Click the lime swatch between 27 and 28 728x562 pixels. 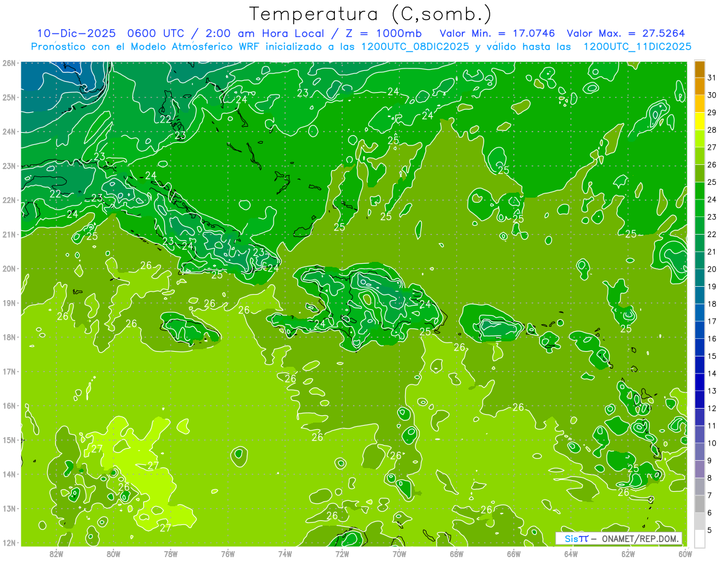click(x=699, y=139)
